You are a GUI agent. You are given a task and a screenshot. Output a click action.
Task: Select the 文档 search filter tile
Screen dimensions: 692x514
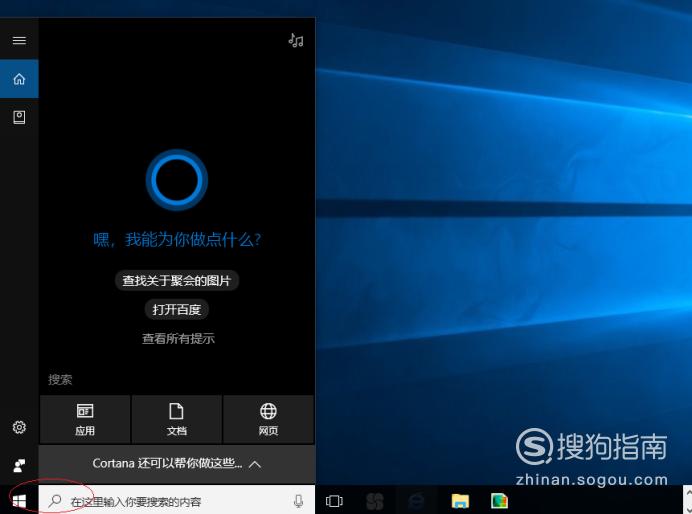tap(177, 419)
